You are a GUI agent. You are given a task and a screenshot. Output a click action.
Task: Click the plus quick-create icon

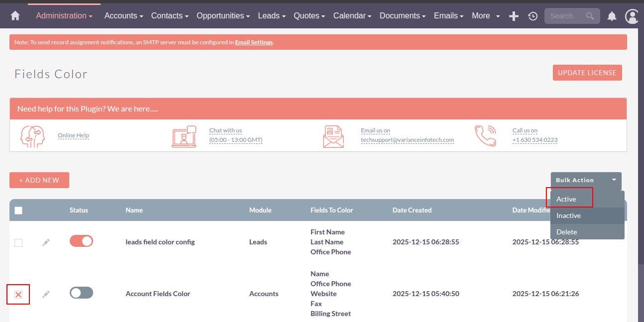click(514, 16)
